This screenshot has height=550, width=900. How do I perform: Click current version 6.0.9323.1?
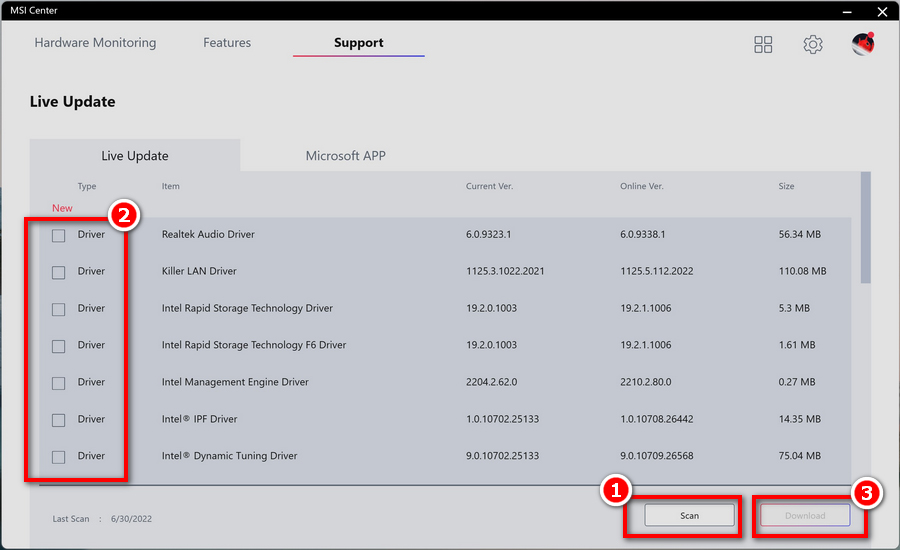(x=488, y=234)
